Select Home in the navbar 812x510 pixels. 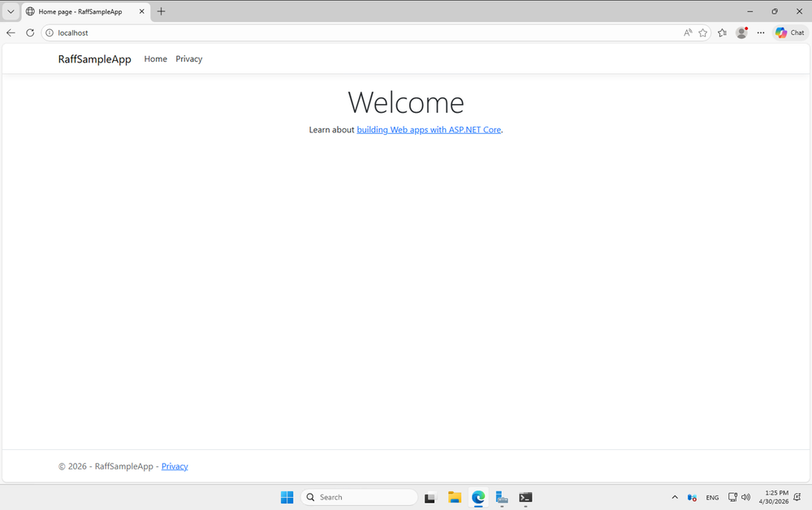pyautogui.click(x=155, y=59)
